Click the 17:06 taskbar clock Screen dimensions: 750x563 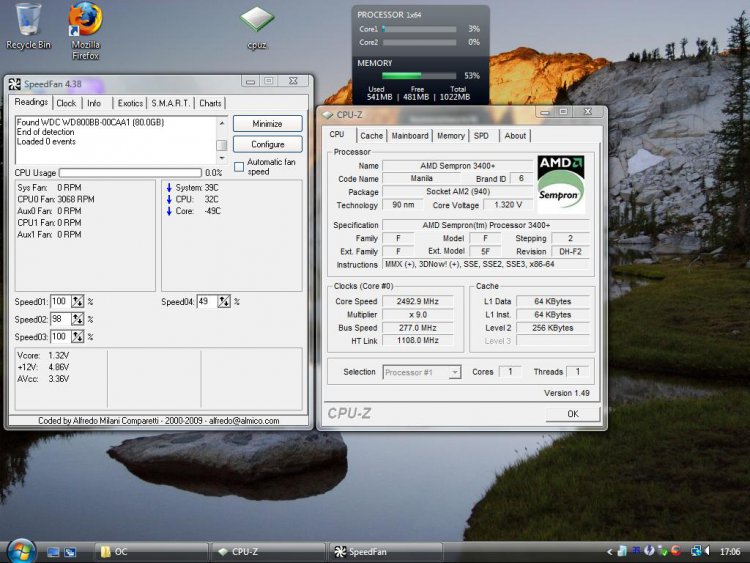coord(730,552)
